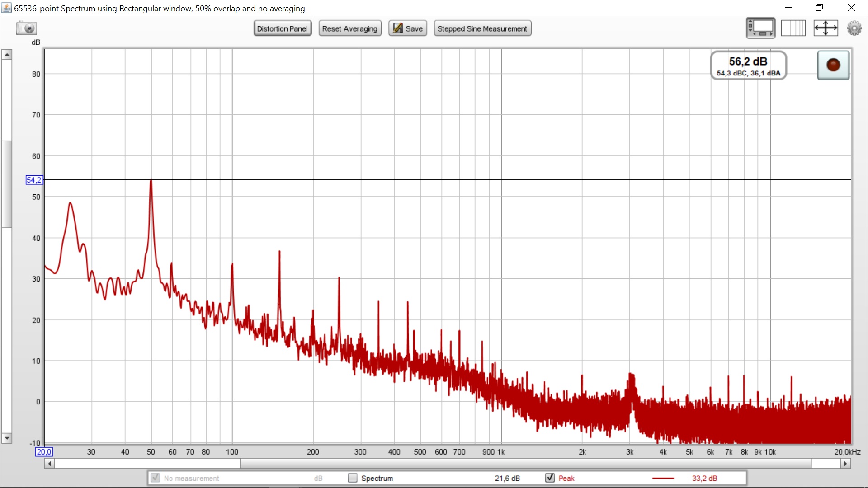Click the red Peak trace line swatch
This screenshot has height=488, width=868.
point(663,478)
